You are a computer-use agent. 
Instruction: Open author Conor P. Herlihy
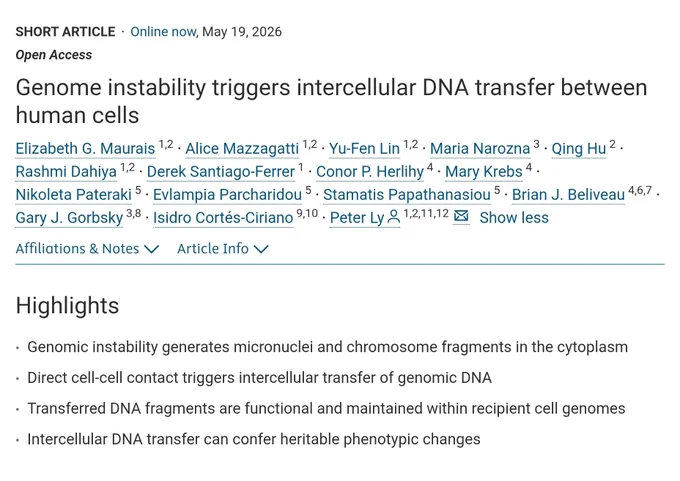[x=370, y=172]
